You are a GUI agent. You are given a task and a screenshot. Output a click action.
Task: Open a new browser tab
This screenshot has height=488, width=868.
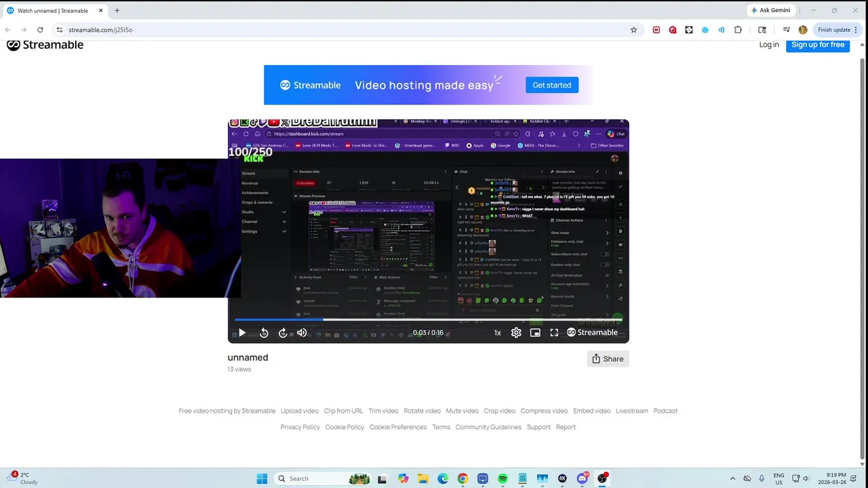pyautogui.click(x=117, y=11)
